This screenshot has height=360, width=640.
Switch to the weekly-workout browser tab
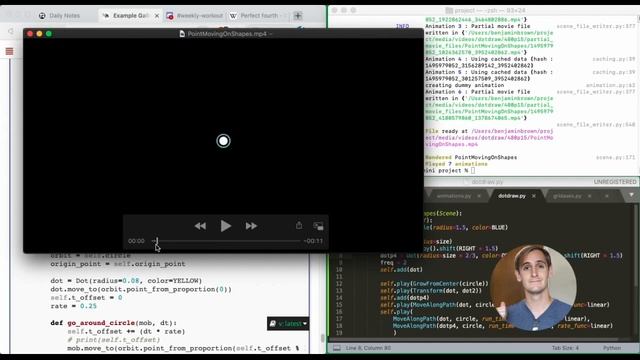[195, 16]
